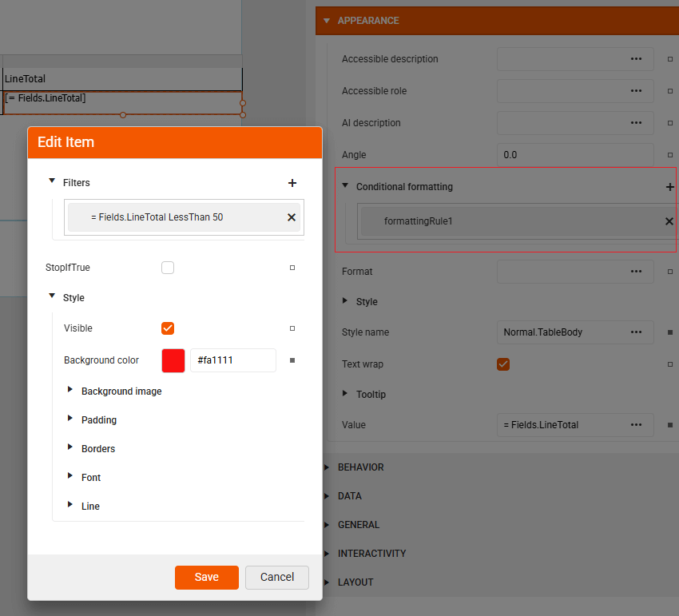The width and height of the screenshot is (679, 616).
Task: Select the [= Fields.LineTotal] table cell
Action: 122,103
